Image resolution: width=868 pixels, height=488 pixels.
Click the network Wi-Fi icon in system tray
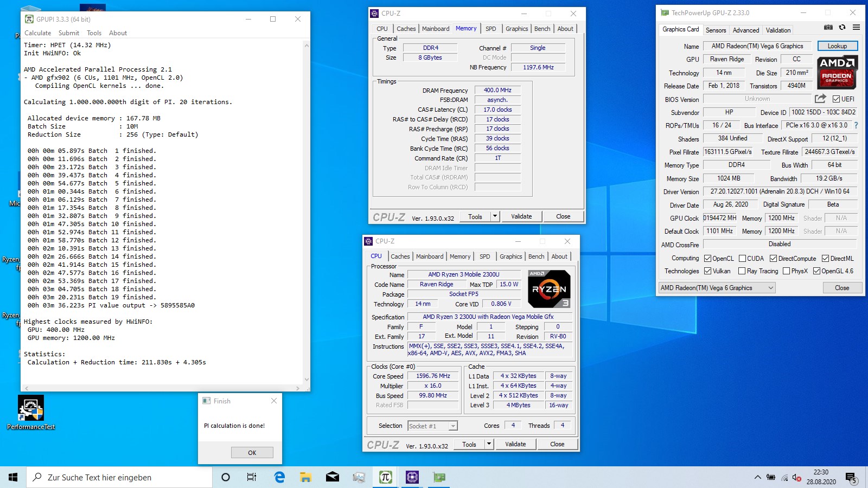(x=784, y=478)
